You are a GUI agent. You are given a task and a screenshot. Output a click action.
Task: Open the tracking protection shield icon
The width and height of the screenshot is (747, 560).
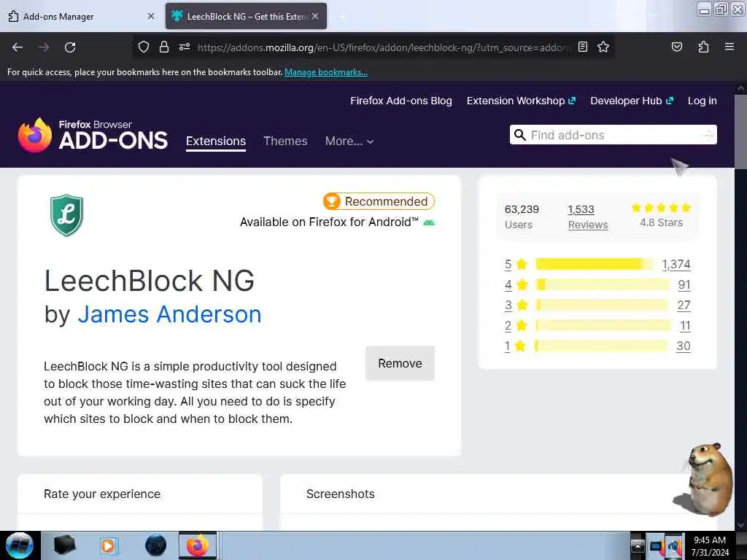[144, 47]
